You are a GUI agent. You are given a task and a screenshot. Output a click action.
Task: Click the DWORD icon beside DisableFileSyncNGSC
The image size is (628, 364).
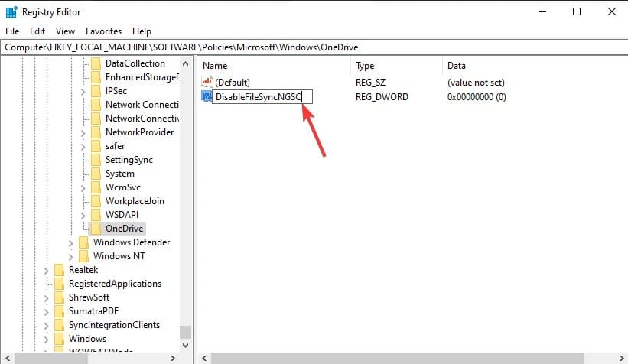[207, 96]
